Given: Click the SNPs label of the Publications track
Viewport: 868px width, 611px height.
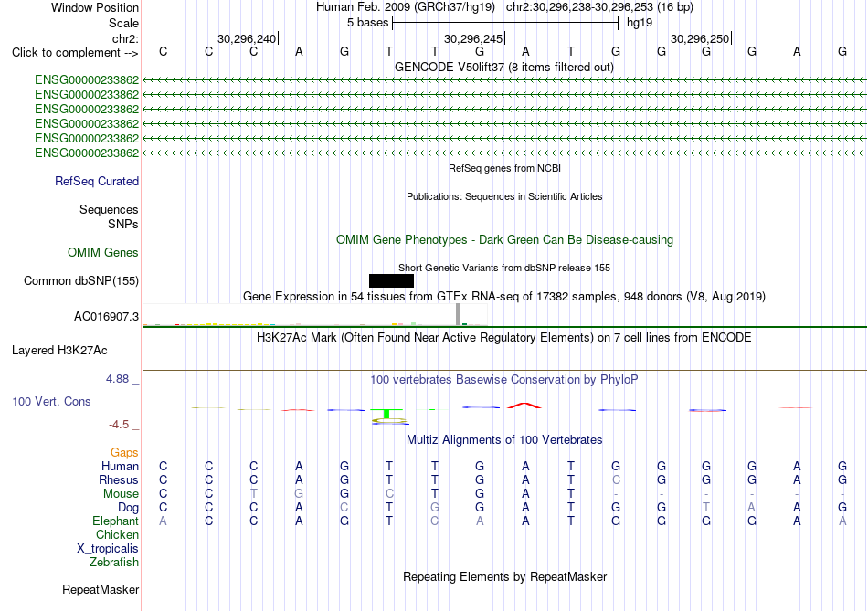Looking at the screenshot, I should click(x=123, y=224).
